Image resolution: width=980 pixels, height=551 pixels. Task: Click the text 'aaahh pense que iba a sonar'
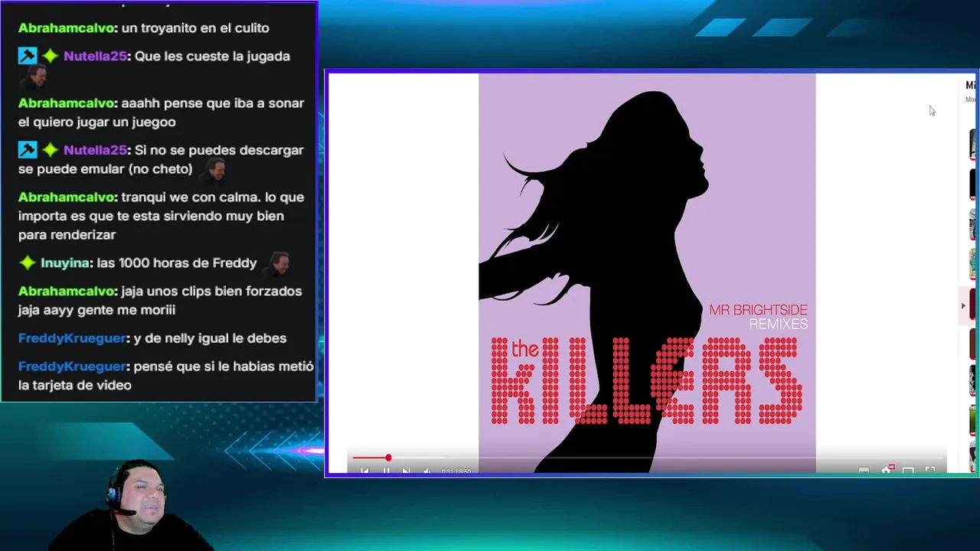tap(213, 103)
